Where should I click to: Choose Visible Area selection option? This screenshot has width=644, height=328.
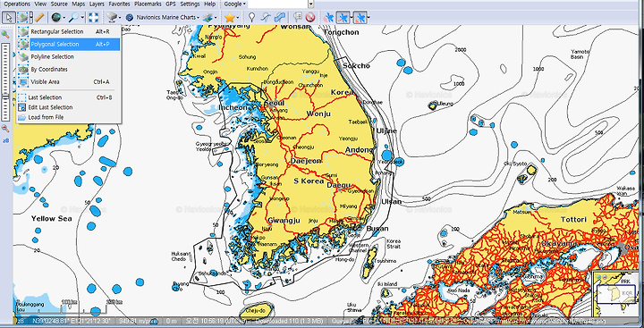click(x=69, y=81)
